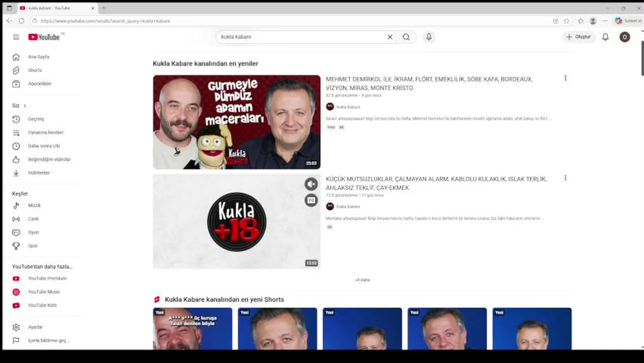Open MEHMET DEMİRKOL İLE video title
The height and width of the screenshot is (363, 644).
pos(429,84)
